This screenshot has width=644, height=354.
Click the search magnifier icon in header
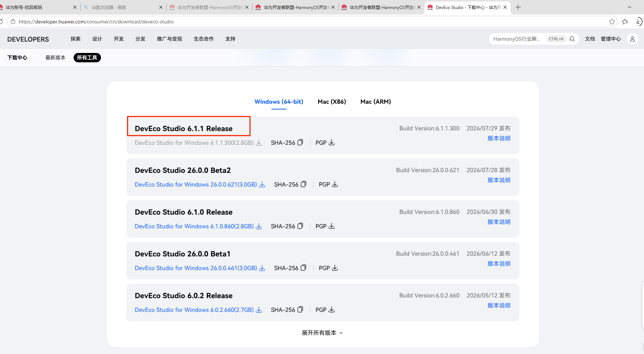click(572, 39)
